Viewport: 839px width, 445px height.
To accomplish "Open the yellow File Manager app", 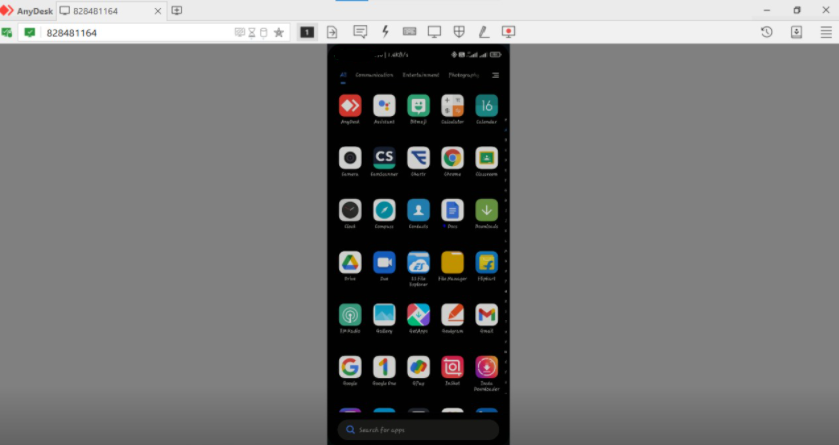I will click(x=452, y=263).
